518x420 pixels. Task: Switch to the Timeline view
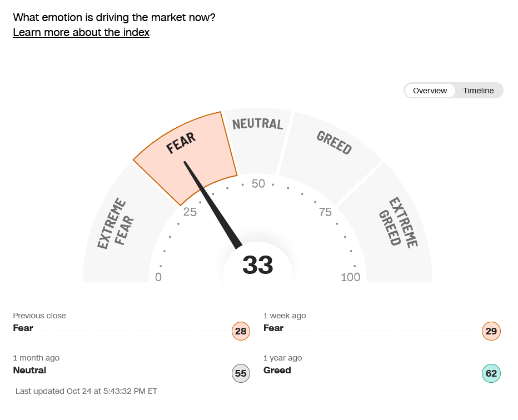tap(478, 91)
